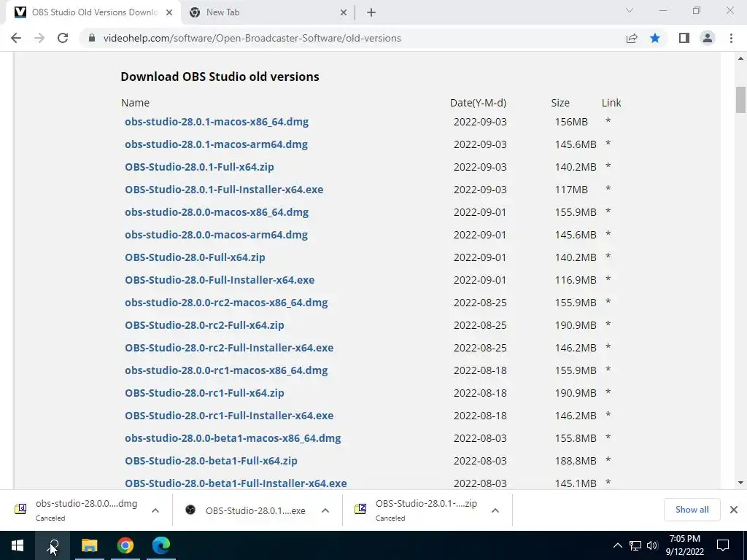747x560 pixels.
Task: Open the Chrome profile avatar
Action: (x=708, y=38)
